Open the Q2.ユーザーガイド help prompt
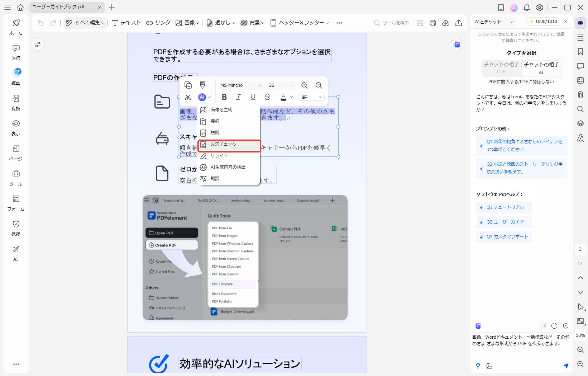Image resolution: width=588 pixels, height=376 pixels. pyautogui.click(x=503, y=222)
